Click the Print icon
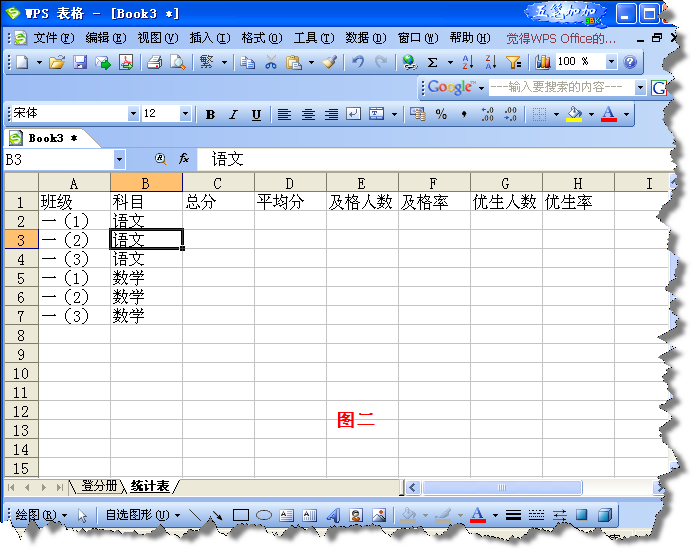Screen dimensions: 692x550 point(155,62)
